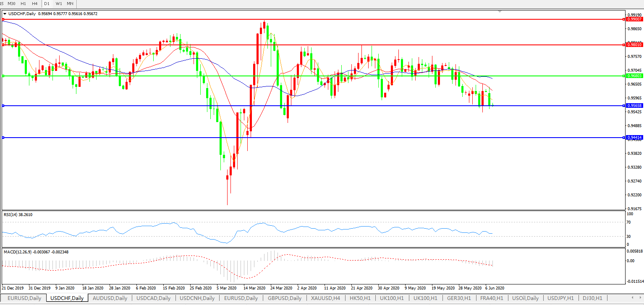Switch to the W1 weekly timeframe
Screen dimensions: 644x305
click(x=59, y=3)
